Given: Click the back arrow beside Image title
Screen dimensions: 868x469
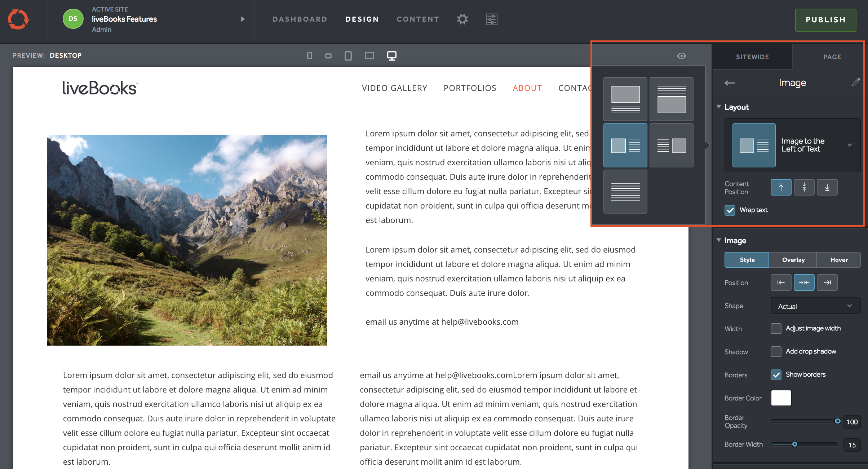Looking at the screenshot, I should point(729,83).
